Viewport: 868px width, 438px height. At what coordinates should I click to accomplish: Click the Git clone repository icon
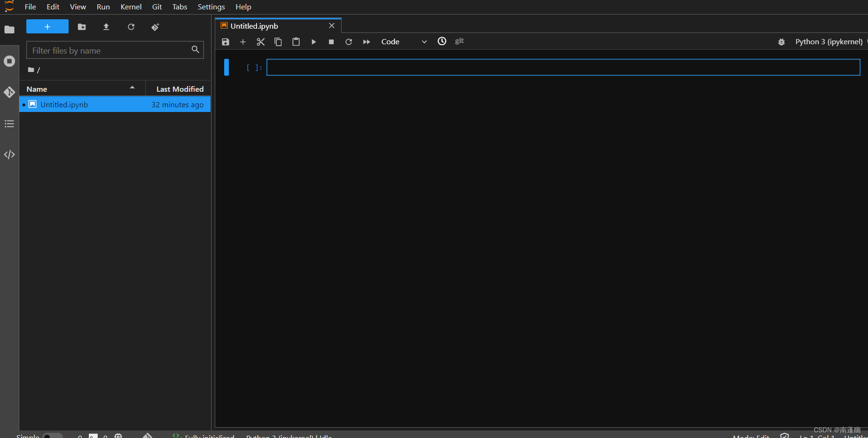click(156, 27)
